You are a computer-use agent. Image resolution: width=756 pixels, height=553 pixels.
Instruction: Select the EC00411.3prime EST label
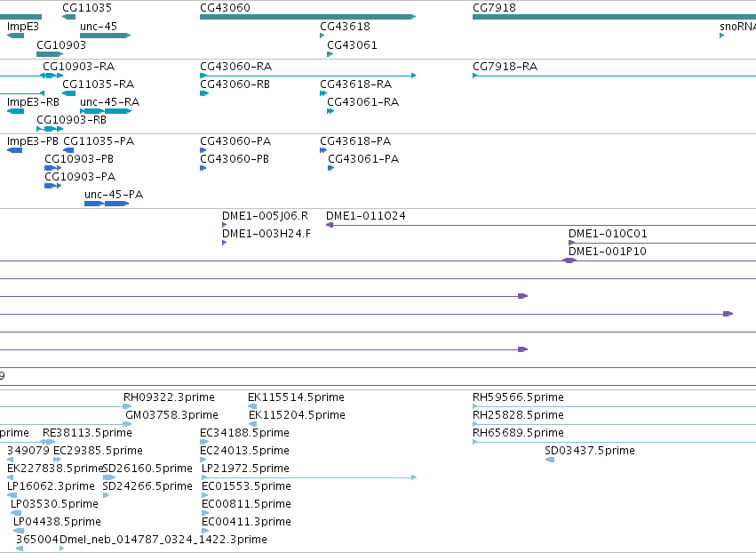[x=246, y=523]
